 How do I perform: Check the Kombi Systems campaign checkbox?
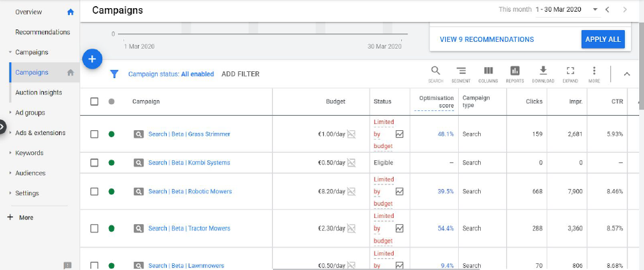click(94, 163)
